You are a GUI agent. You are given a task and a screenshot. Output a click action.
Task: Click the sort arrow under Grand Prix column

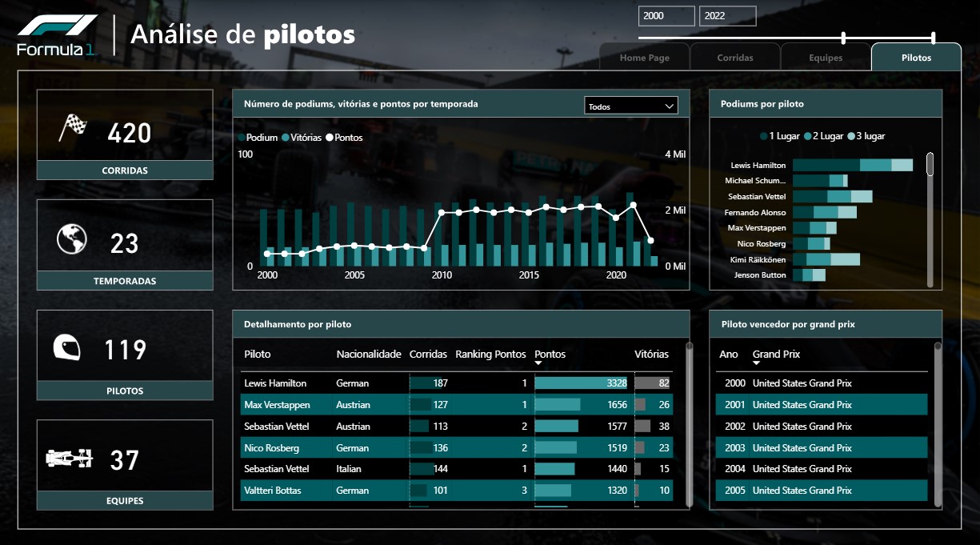(756, 363)
